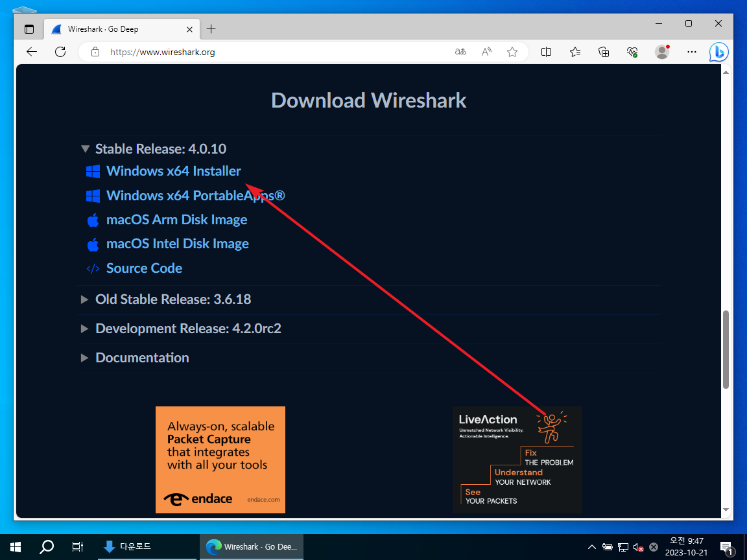Click Windows logo beside PortableApps
747x560 pixels.
[x=93, y=196]
